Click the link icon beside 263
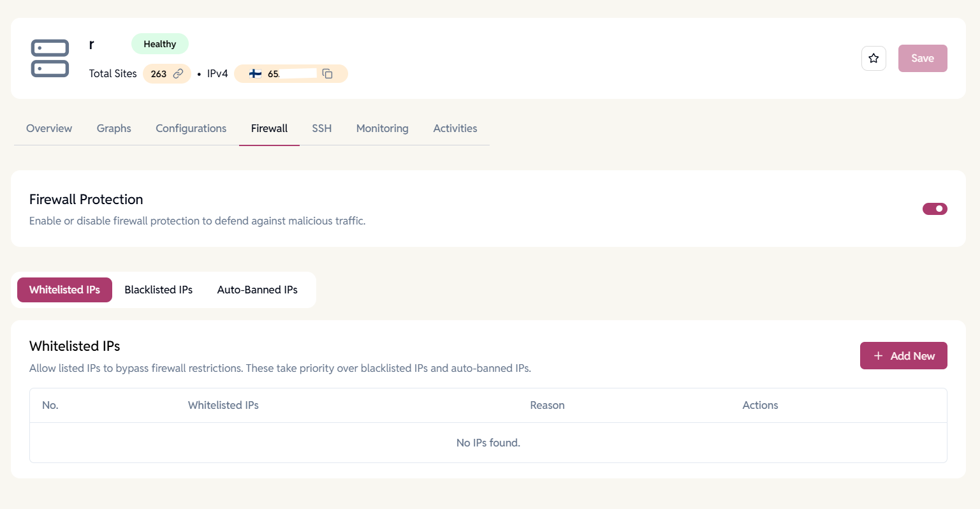The height and width of the screenshot is (509, 980). [179, 74]
